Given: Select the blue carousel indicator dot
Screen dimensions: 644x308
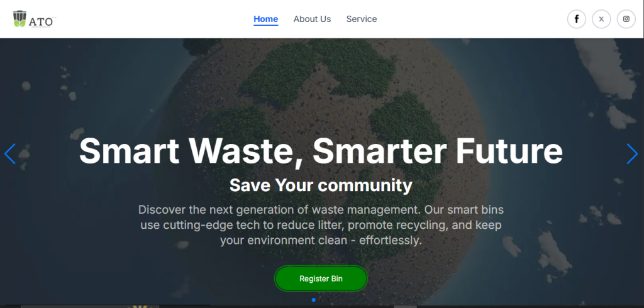Looking at the screenshot, I should point(313,300).
